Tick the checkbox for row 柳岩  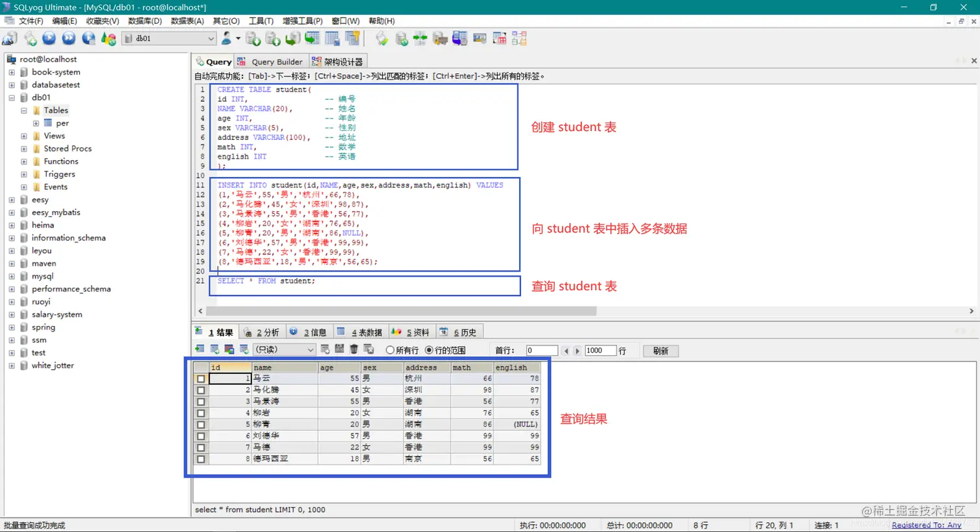(201, 413)
